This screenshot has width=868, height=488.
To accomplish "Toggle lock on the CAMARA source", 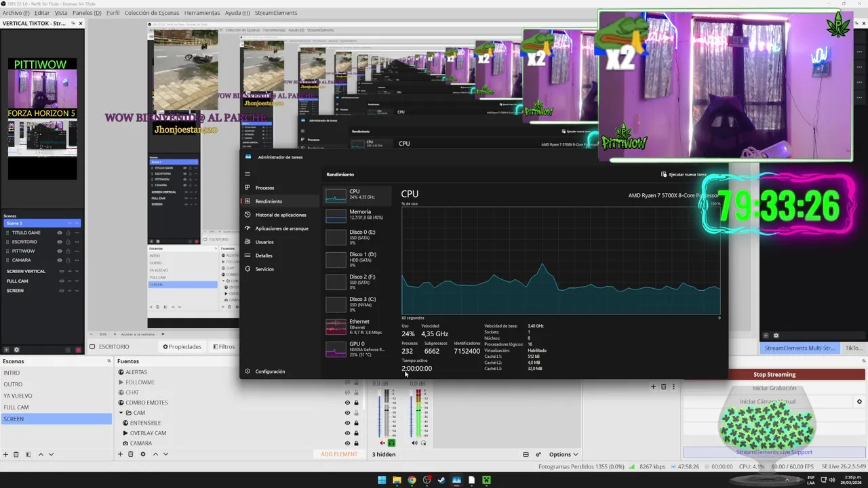I will [x=356, y=443].
